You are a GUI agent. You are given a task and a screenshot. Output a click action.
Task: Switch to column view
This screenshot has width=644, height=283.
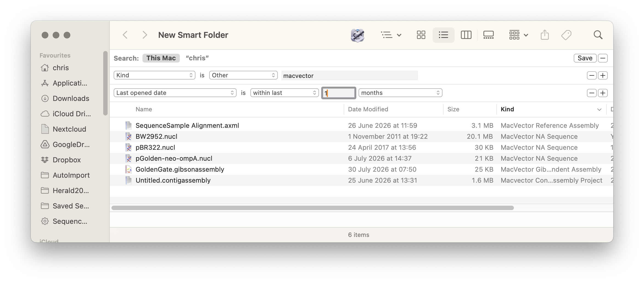466,35
